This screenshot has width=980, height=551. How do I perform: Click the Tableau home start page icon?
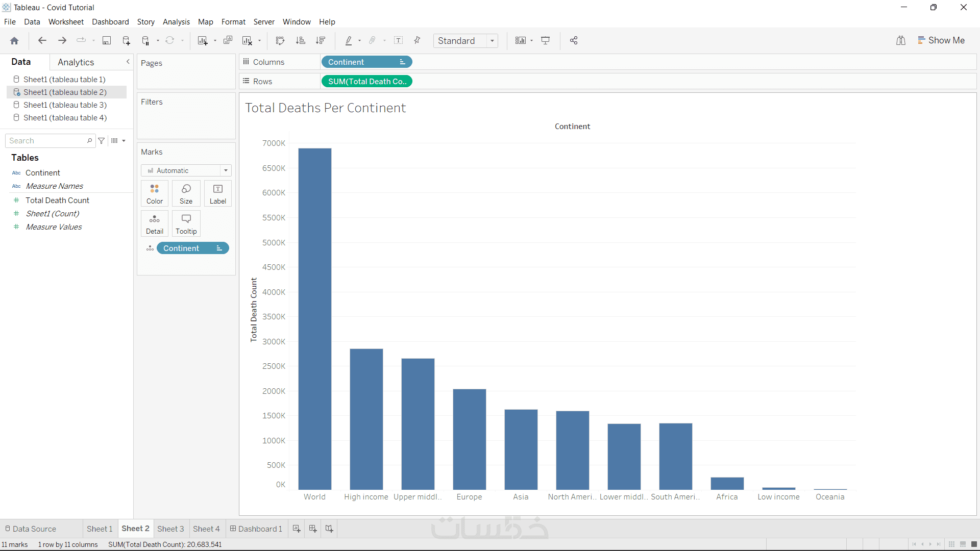tap(14, 41)
